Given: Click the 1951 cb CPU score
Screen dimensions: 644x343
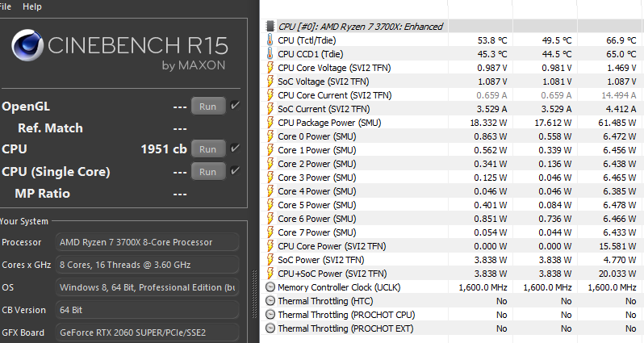Looking at the screenshot, I should [x=164, y=148].
